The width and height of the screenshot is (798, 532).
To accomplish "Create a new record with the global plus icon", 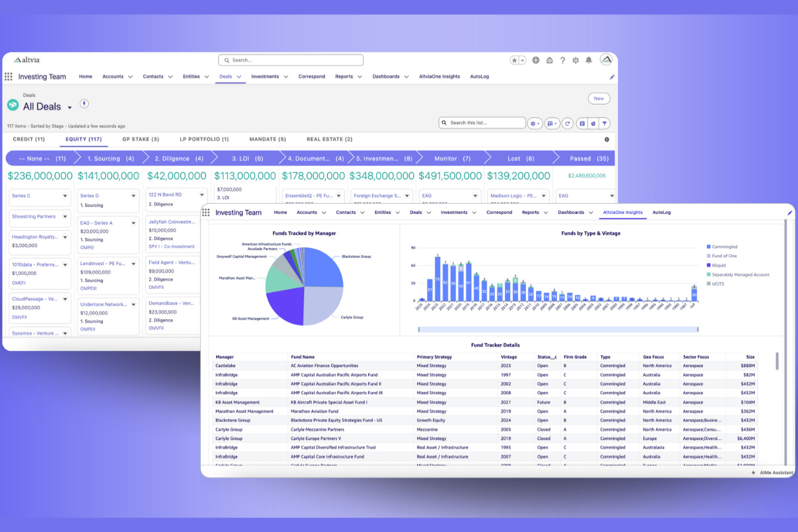I will [x=536, y=60].
